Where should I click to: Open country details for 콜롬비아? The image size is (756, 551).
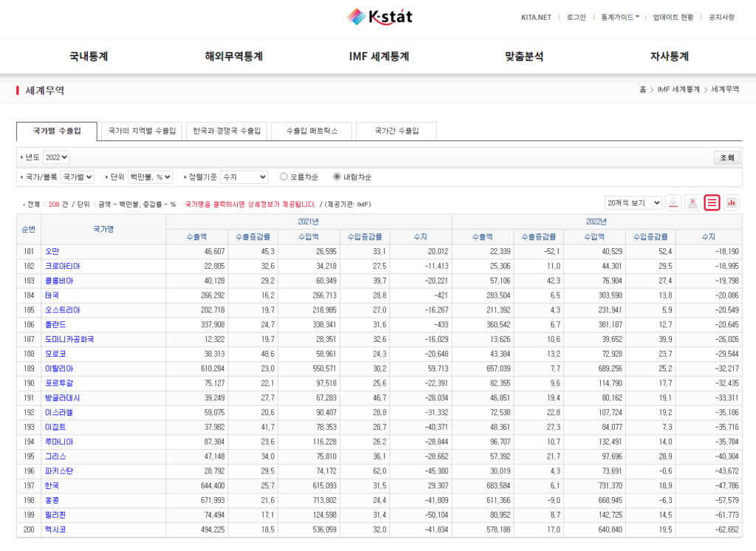click(x=59, y=281)
